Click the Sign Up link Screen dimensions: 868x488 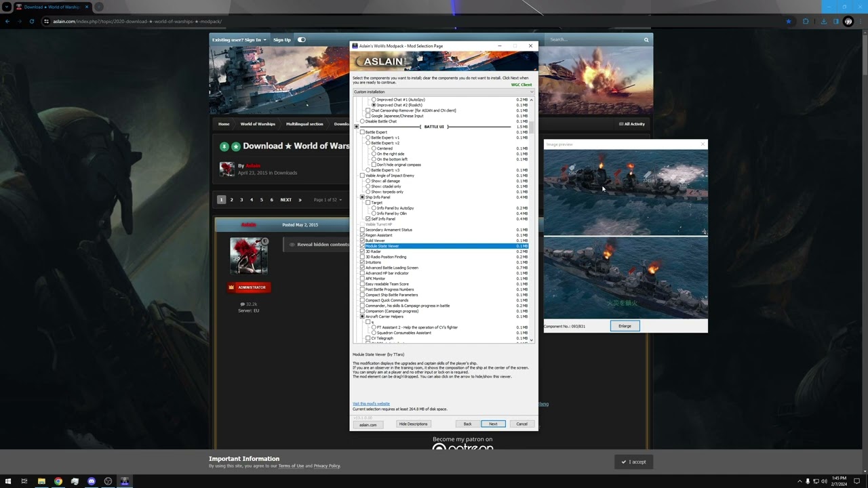282,39
